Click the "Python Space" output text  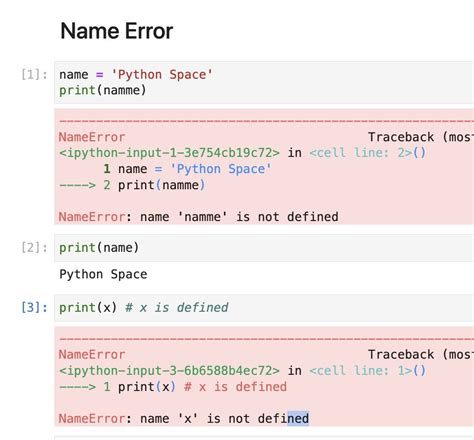(103, 274)
